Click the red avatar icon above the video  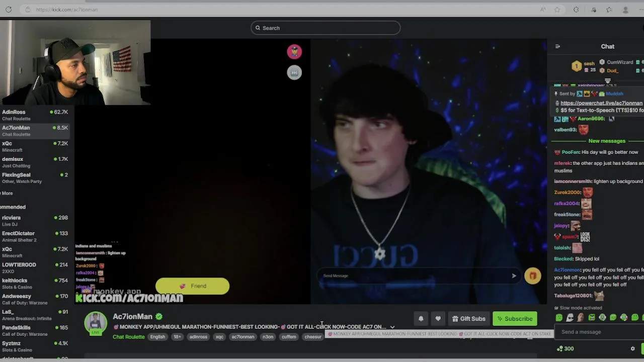[x=294, y=51]
